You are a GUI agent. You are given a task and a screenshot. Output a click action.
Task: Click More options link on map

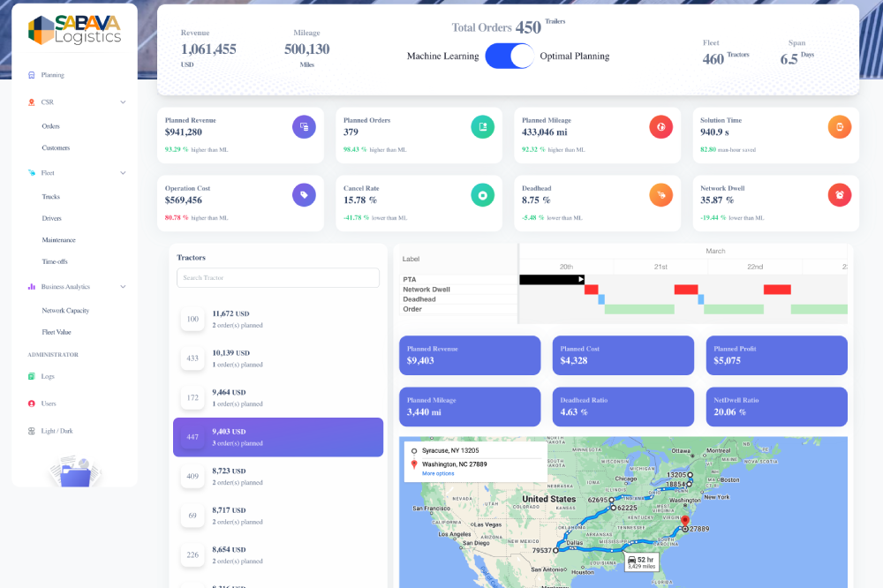click(438, 473)
